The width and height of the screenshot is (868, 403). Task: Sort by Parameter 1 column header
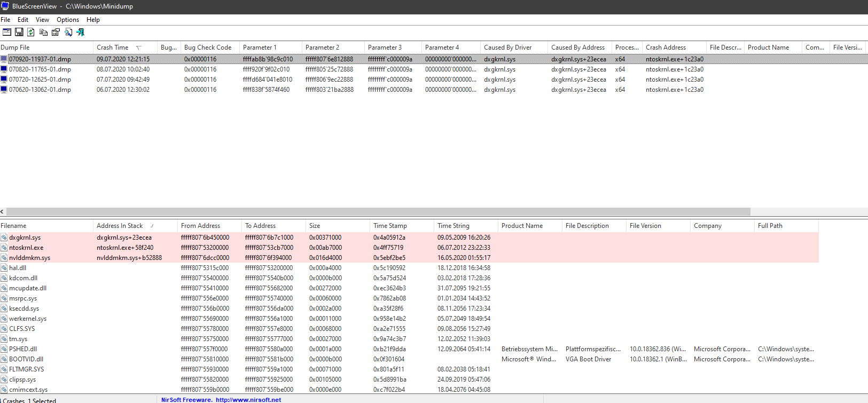click(271, 48)
